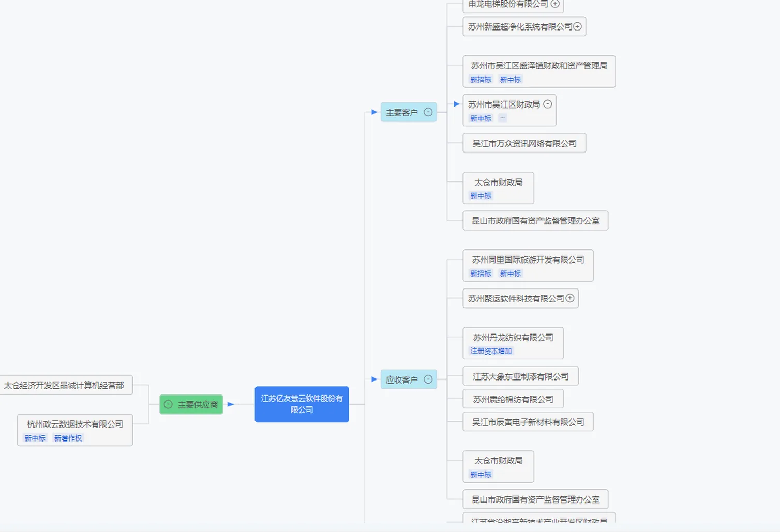Click the 应收客户 category label

(x=402, y=379)
